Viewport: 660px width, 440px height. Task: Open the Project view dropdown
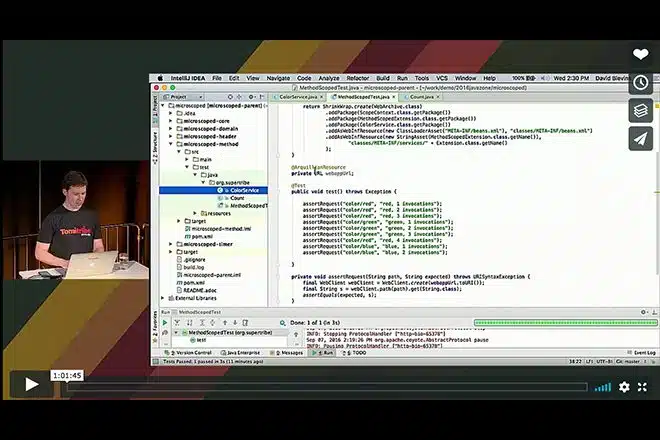tap(183, 97)
